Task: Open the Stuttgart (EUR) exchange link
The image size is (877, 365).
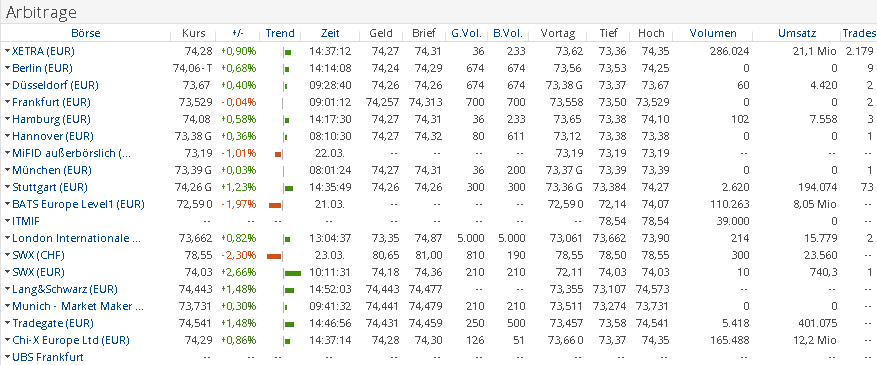Action: click(x=49, y=187)
